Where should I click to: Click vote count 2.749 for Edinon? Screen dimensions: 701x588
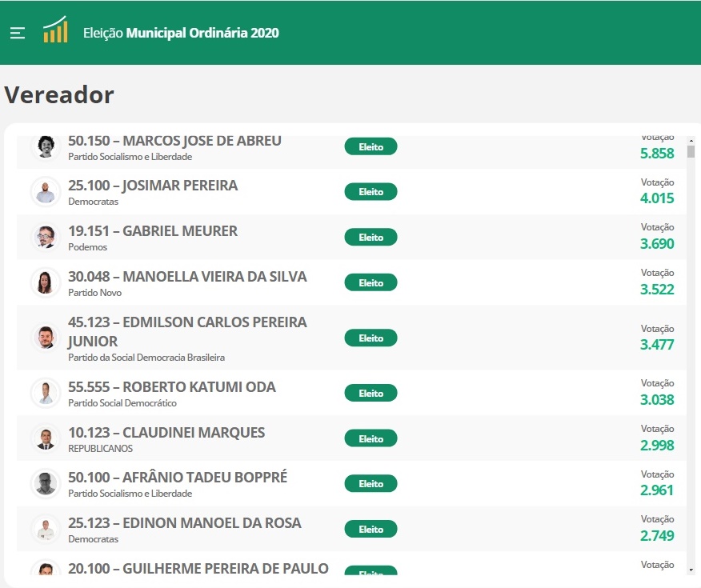[x=657, y=536]
